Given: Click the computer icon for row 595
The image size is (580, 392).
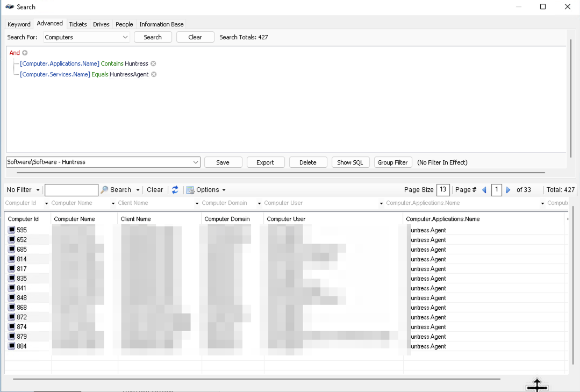Looking at the screenshot, I should coord(11,230).
